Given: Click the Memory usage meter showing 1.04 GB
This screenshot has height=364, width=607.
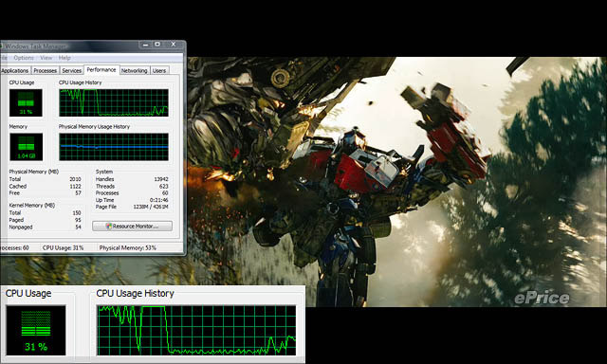Looking at the screenshot, I should [26, 147].
